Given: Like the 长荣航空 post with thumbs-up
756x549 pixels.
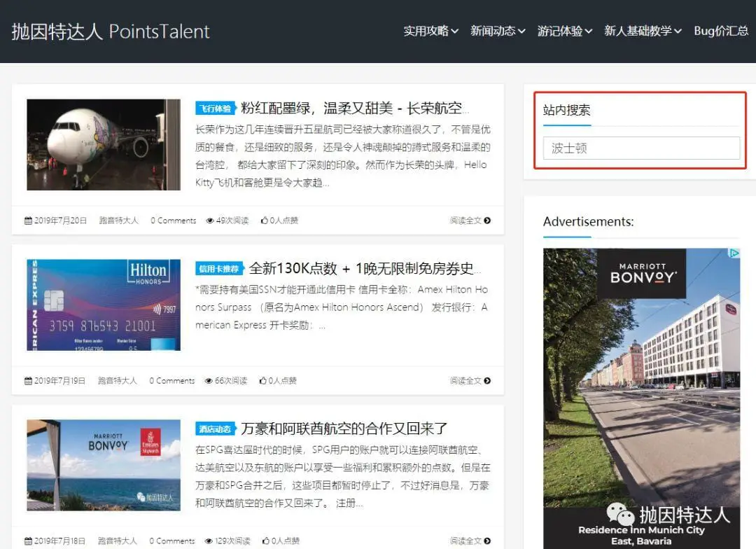Looking at the screenshot, I should tap(265, 221).
